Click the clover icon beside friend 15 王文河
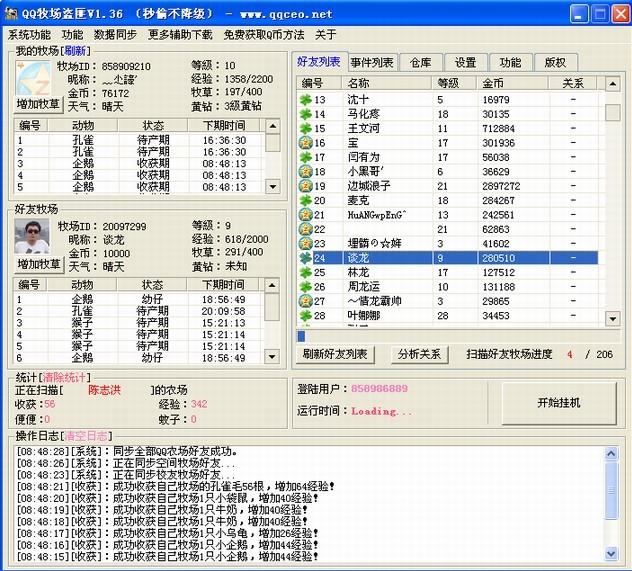632x571 pixels. pos(306,128)
